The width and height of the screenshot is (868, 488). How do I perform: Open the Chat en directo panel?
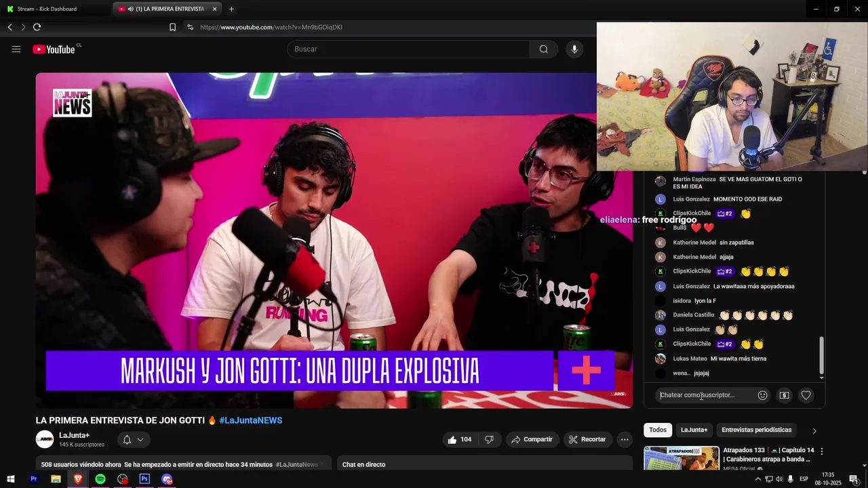pyautogui.click(x=485, y=464)
